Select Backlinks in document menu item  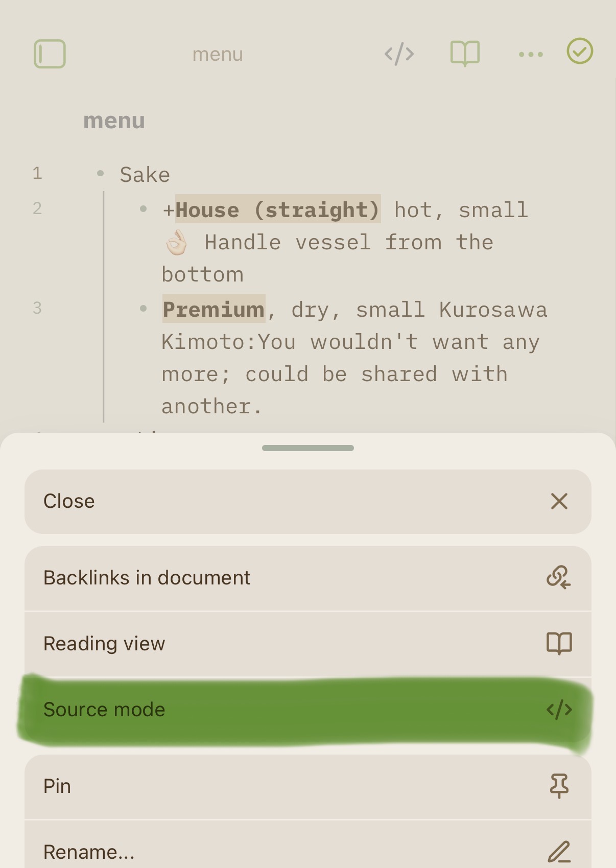point(147,578)
